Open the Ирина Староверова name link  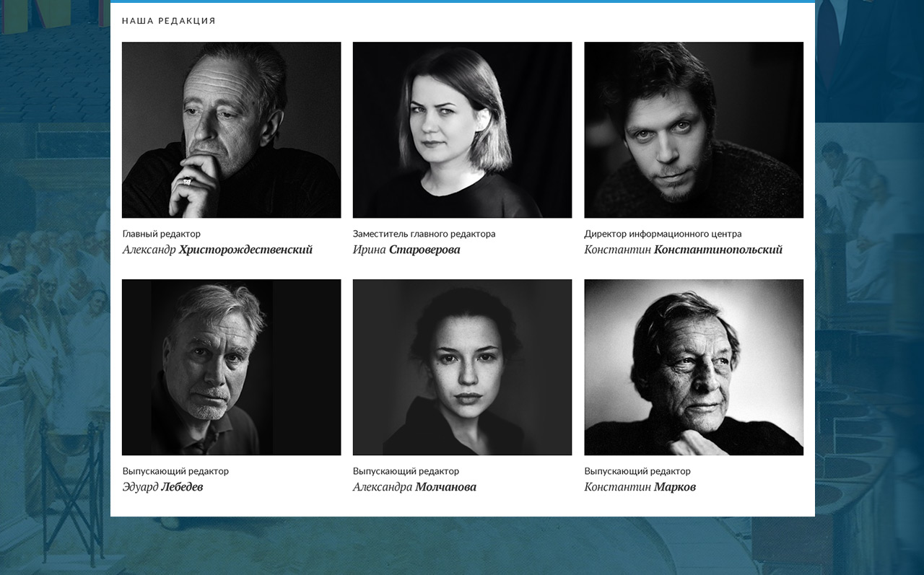tap(406, 250)
